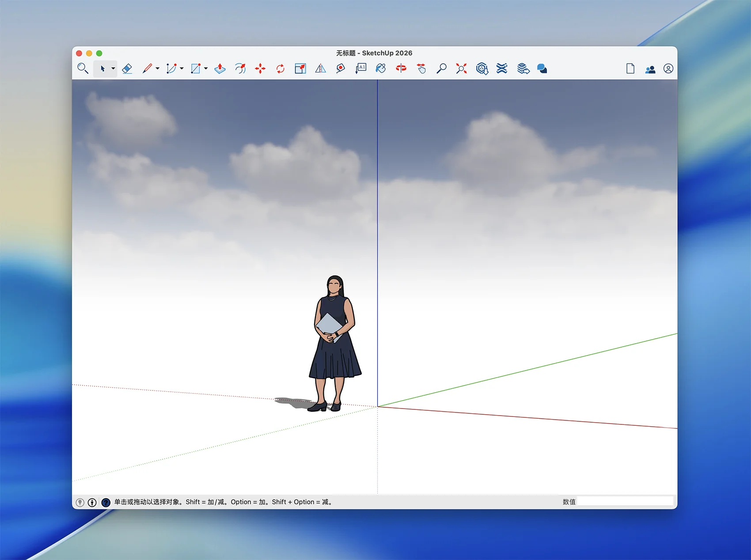This screenshot has height=560, width=751.
Task: Click the Zoom Extents icon
Action: click(x=461, y=68)
